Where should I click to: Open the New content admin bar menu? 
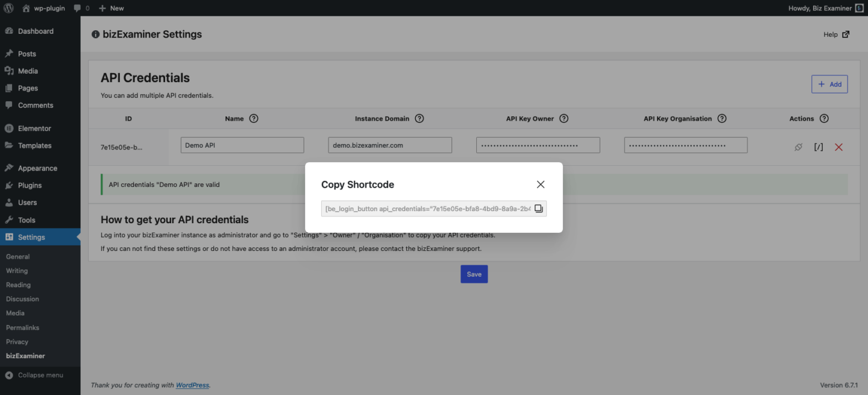tap(111, 8)
